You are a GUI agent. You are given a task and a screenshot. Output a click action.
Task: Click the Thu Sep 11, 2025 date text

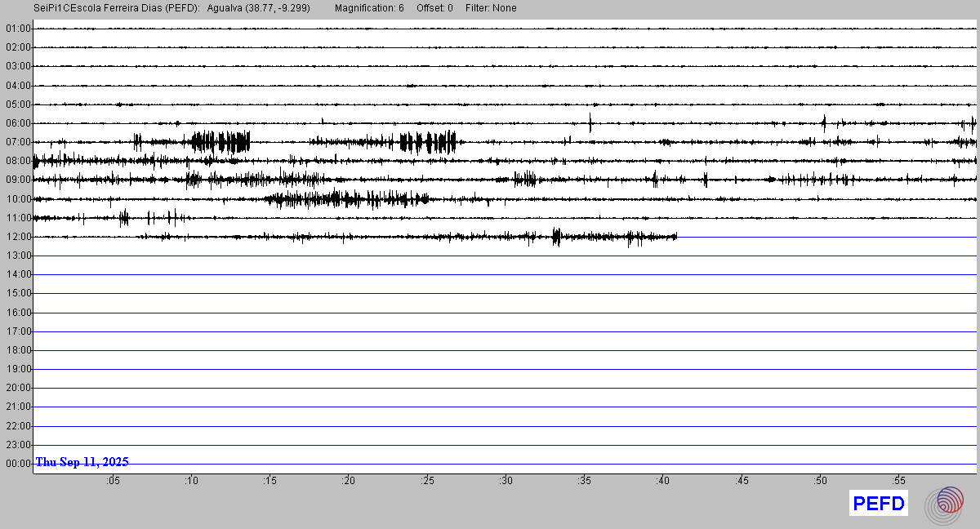pyautogui.click(x=82, y=462)
